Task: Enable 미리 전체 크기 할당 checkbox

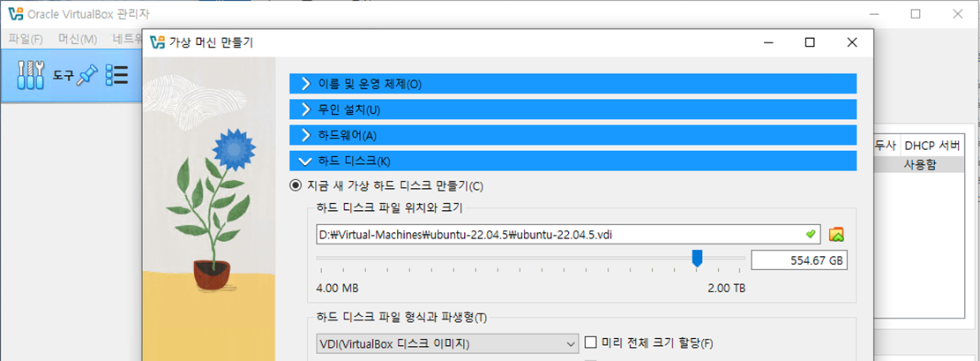Action: [x=591, y=342]
